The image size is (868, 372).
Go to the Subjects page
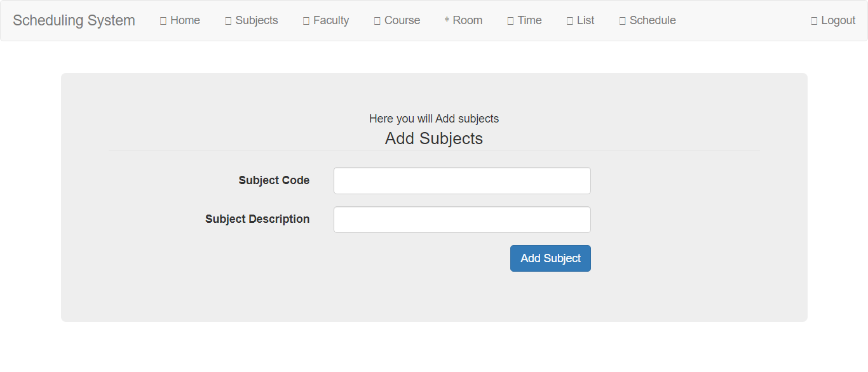[x=251, y=20]
